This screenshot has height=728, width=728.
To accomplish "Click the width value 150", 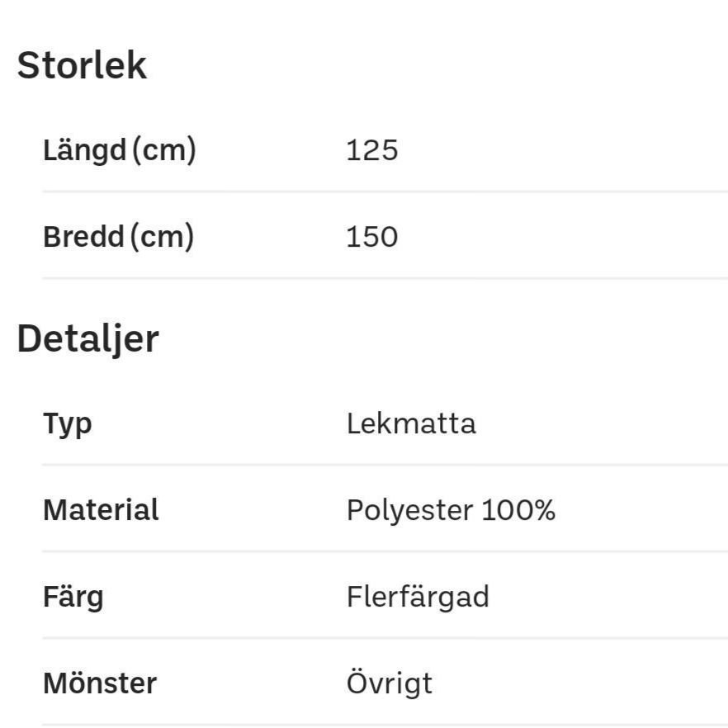I will click(x=372, y=237).
